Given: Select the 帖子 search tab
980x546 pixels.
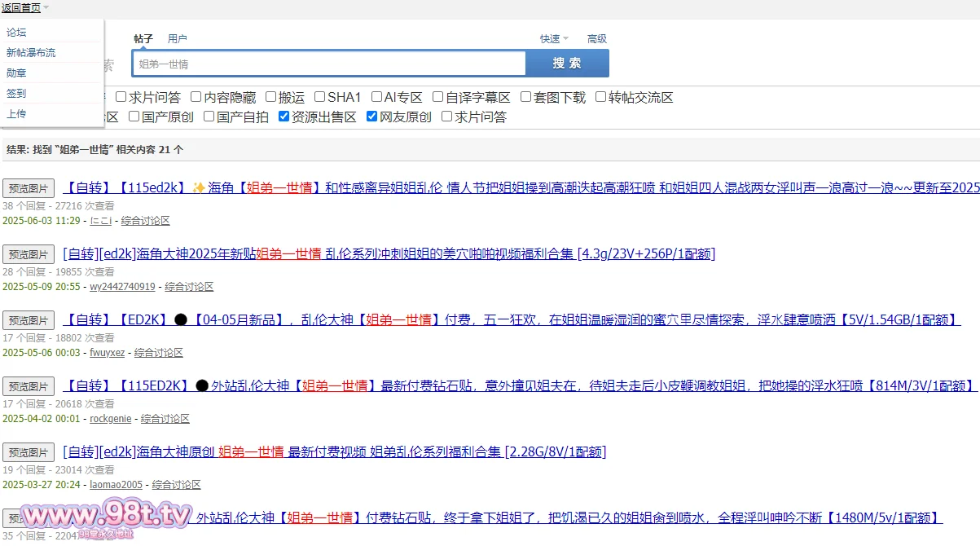Looking at the screenshot, I should (x=143, y=38).
